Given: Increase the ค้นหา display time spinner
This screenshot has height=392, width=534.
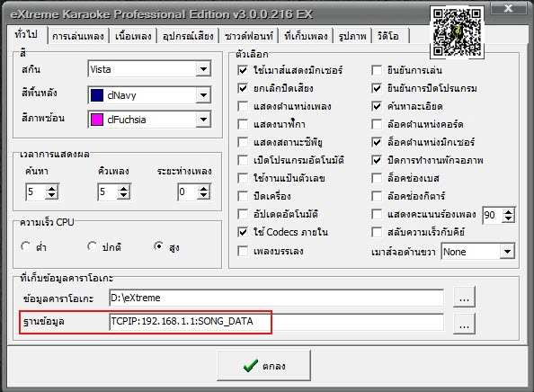Looking at the screenshot, I should [x=52, y=188].
